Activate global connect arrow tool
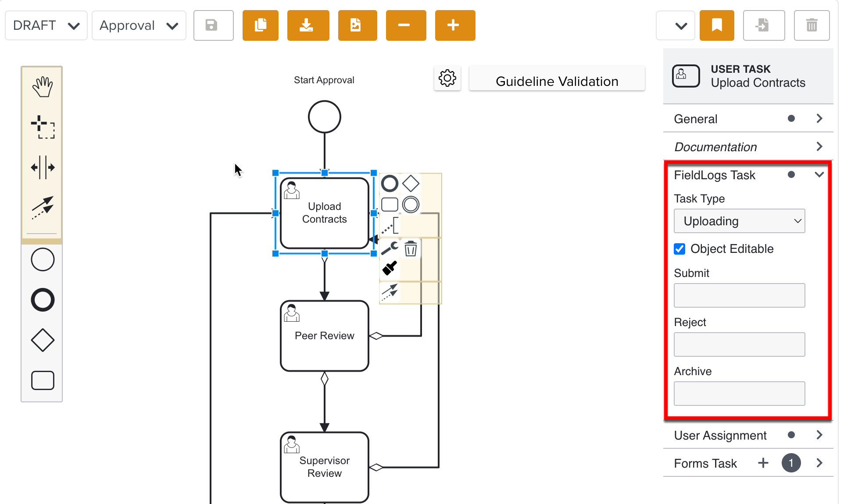Image resolution: width=851 pixels, height=504 pixels. [x=42, y=207]
